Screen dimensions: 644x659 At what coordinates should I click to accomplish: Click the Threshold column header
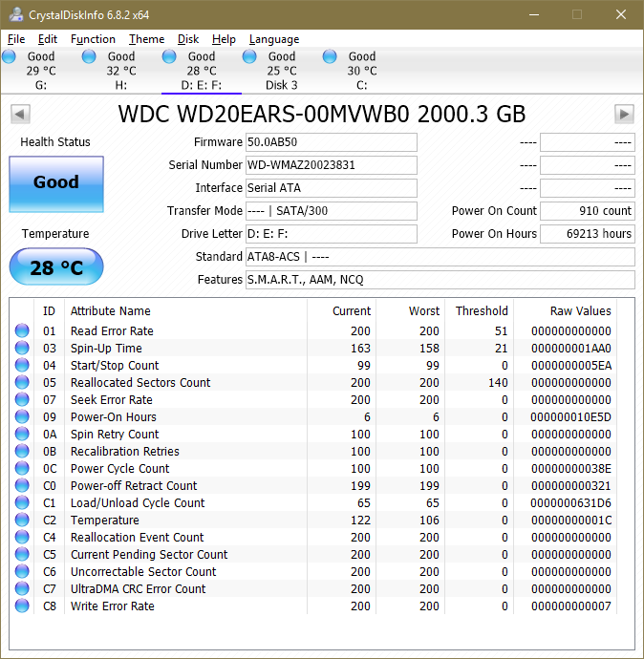tap(482, 311)
